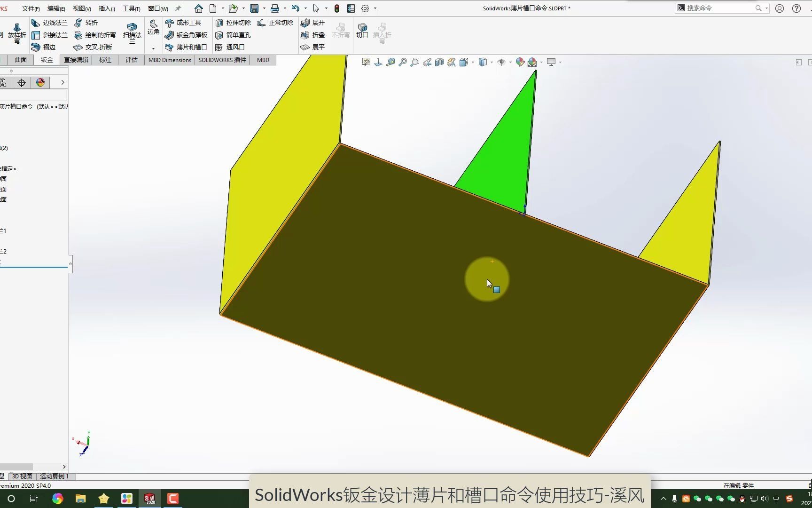Open the 窗口(W) window menu
This screenshot has width=812, height=508.
pos(158,8)
